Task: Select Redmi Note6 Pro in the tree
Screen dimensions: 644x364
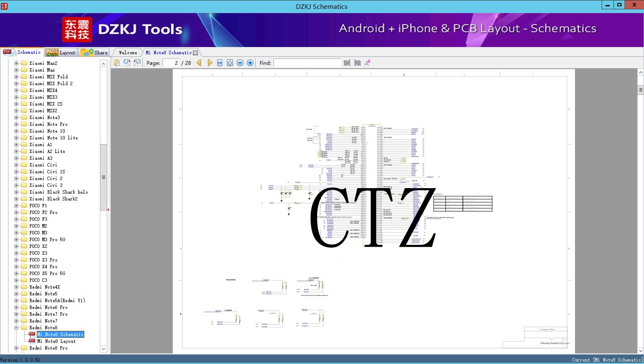Action: [x=48, y=307]
